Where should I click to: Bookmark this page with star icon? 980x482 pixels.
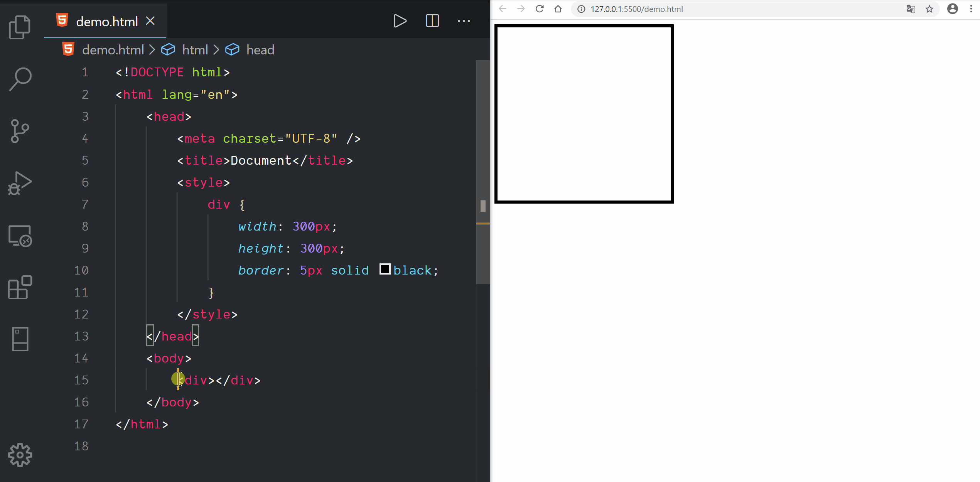pos(929,9)
